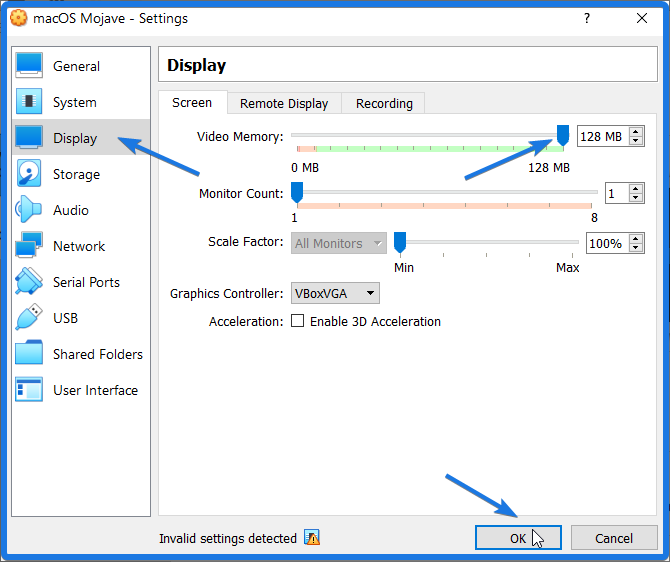Decrease Monitor Count with down arrow
Image resolution: width=670 pixels, height=562 pixels.
tap(636, 197)
